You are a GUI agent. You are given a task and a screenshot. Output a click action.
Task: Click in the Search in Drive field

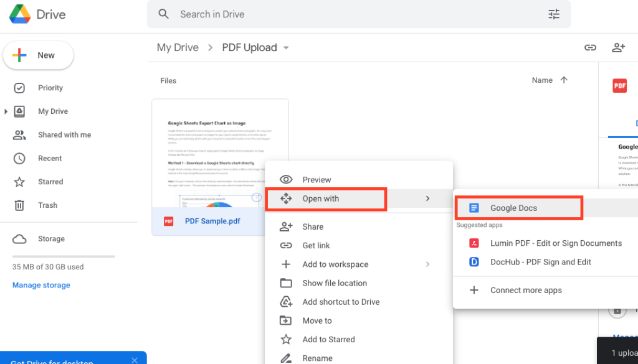[x=358, y=14]
